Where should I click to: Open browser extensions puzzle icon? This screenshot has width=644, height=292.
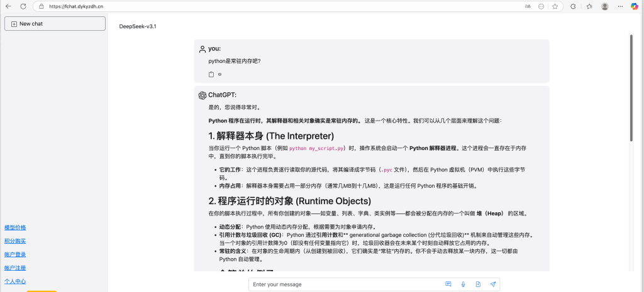coord(573,6)
